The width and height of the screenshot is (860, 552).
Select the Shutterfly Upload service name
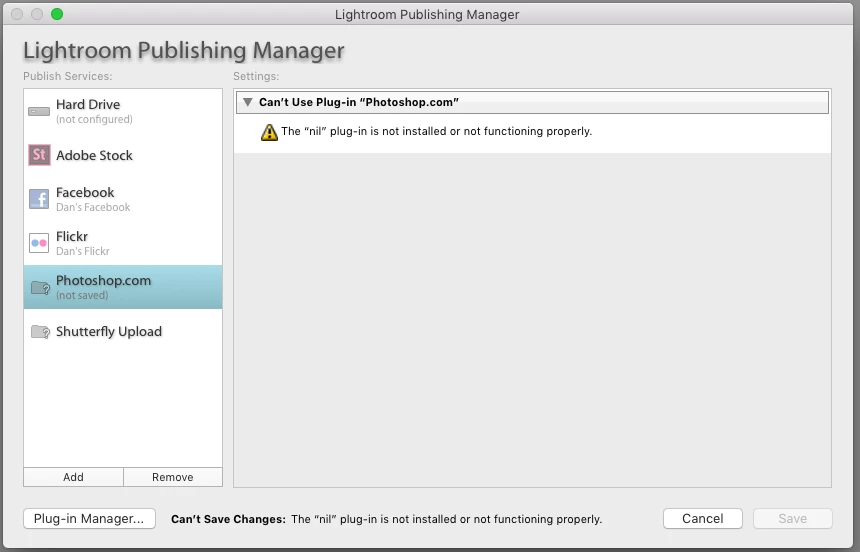coord(109,331)
